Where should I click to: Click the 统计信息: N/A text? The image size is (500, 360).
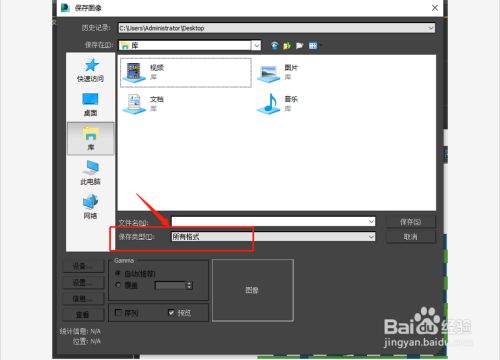click(x=80, y=331)
